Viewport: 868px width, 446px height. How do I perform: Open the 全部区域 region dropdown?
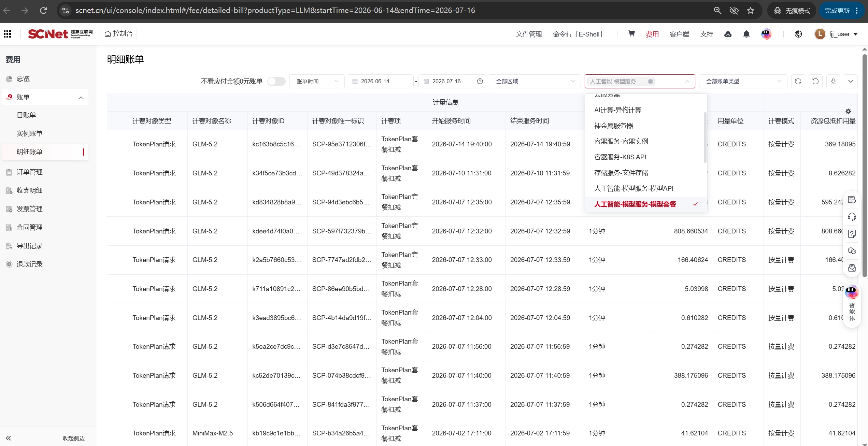(535, 81)
